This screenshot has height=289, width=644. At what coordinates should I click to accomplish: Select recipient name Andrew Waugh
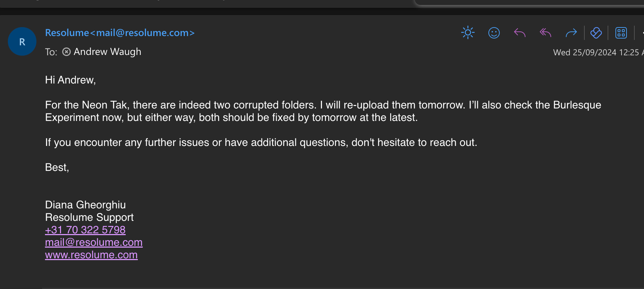click(x=107, y=52)
